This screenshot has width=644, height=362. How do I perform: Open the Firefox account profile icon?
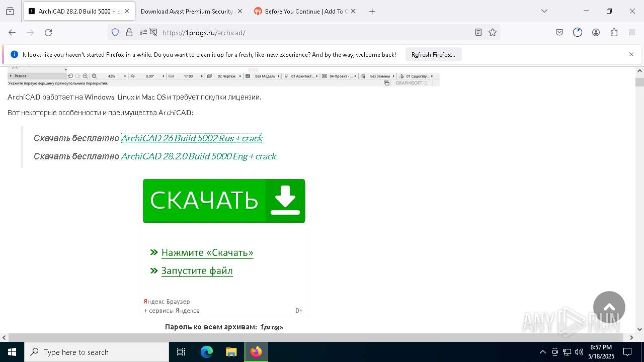tap(596, 32)
